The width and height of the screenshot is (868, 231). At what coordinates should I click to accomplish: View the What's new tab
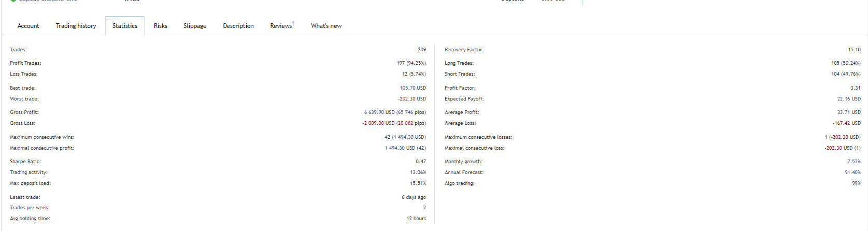pyautogui.click(x=326, y=26)
